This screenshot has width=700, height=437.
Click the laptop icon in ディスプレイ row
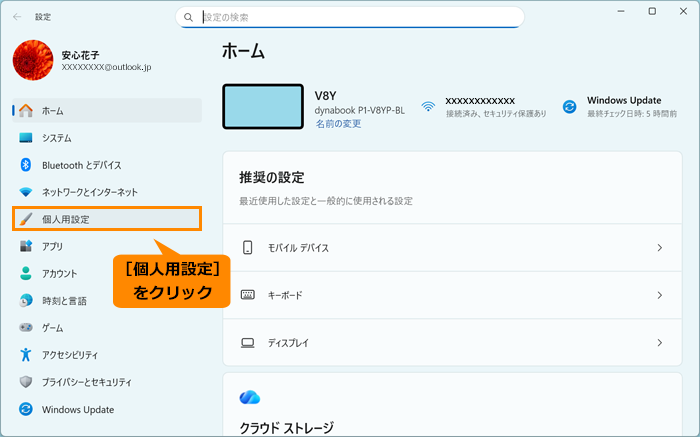pos(248,342)
